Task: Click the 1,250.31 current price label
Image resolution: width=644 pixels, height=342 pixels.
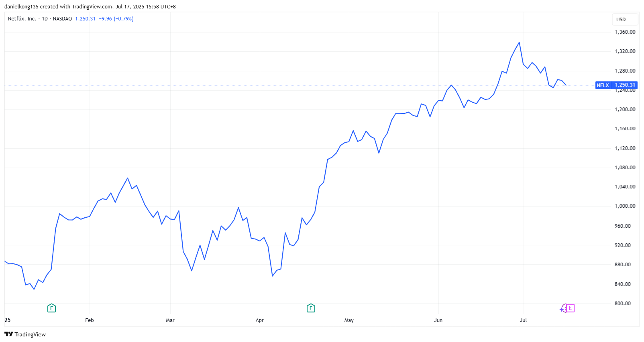Action: pyautogui.click(x=625, y=85)
